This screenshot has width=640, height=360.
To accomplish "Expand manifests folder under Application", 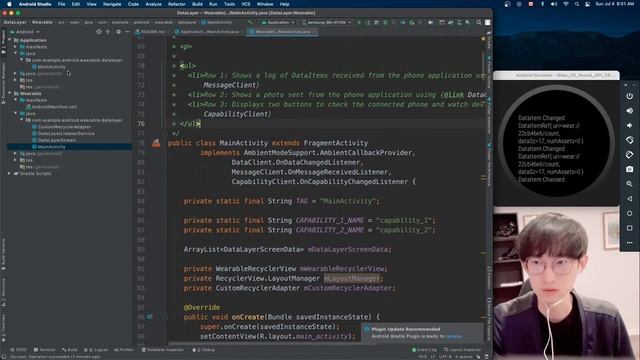I will (x=16, y=47).
